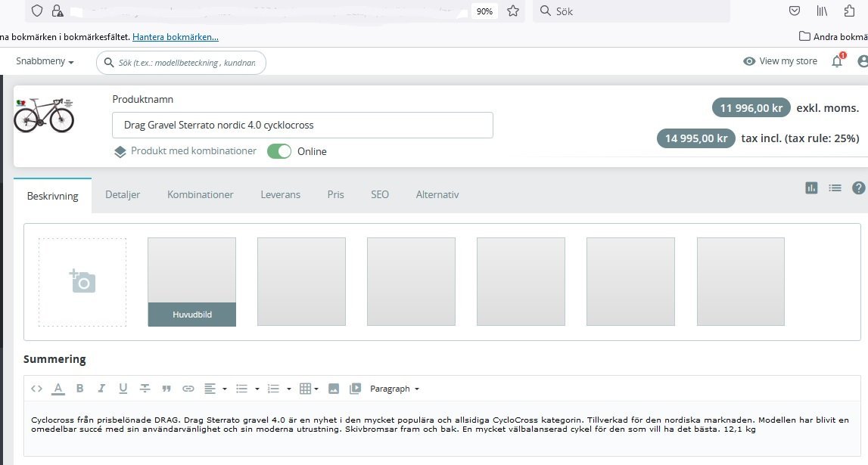Image resolution: width=868 pixels, height=465 pixels.
Task: Insert an image in Summering editor
Action: pyautogui.click(x=333, y=389)
